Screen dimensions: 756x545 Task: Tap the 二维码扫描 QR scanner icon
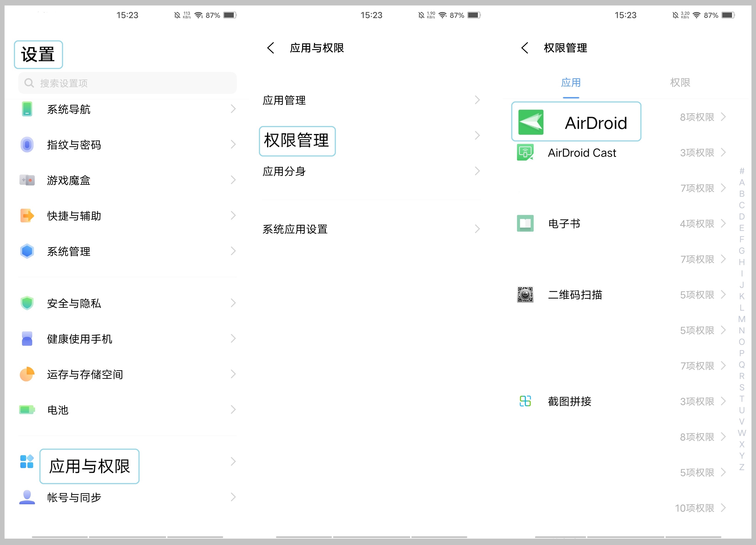[x=525, y=294]
